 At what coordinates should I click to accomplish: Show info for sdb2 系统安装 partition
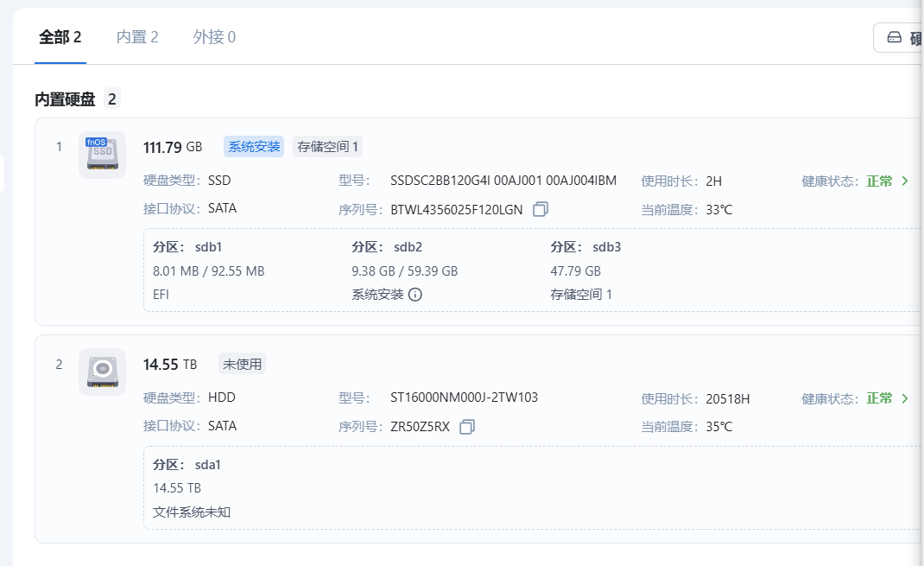415,294
